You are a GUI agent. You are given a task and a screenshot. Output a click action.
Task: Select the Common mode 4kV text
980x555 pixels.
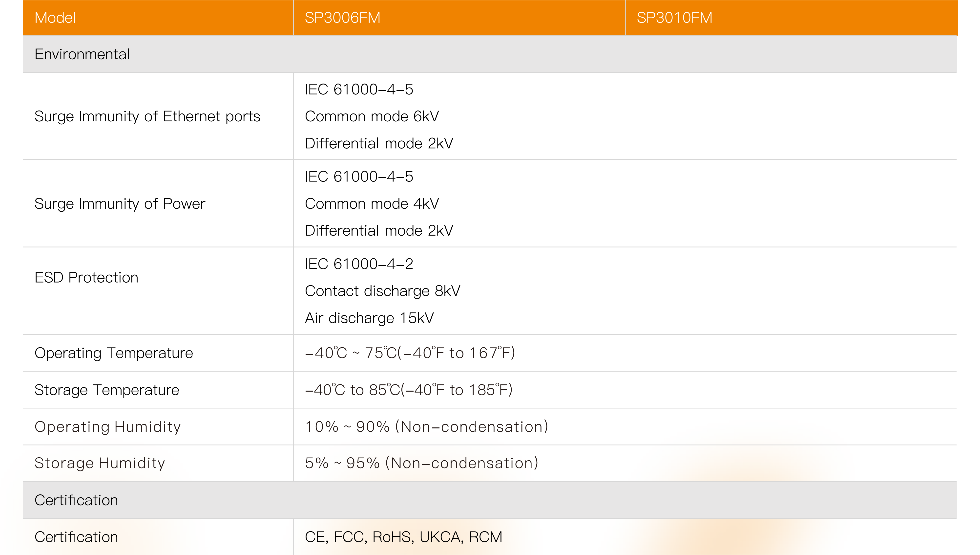click(x=372, y=203)
